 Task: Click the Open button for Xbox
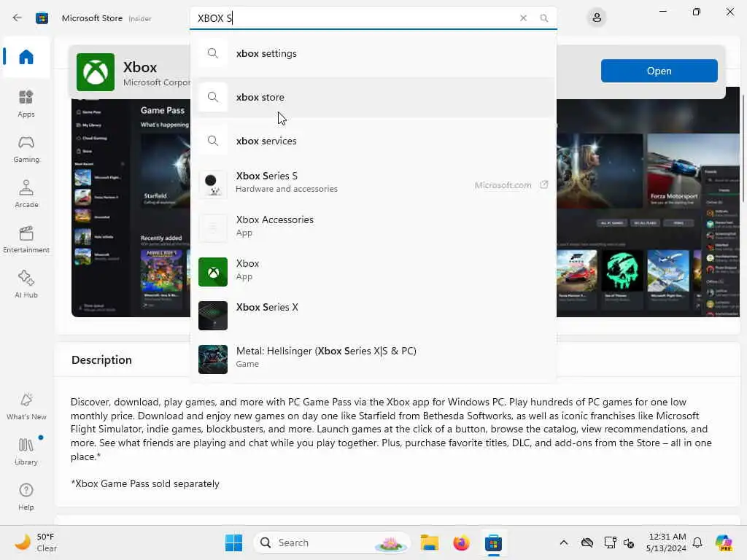[x=659, y=71]
